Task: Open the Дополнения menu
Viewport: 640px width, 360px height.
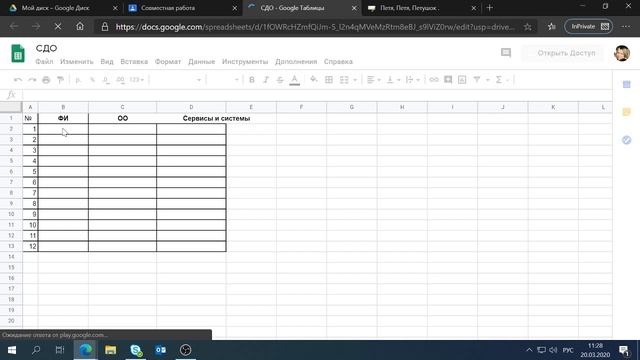Action: [x=296, y=62]
